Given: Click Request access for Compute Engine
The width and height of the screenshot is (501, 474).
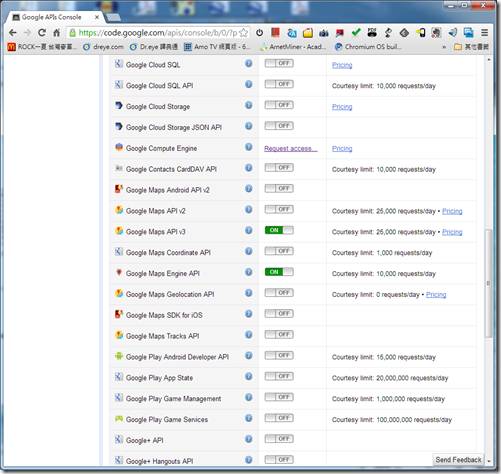Looking at the screenshot, I should (x=291, y=149).
